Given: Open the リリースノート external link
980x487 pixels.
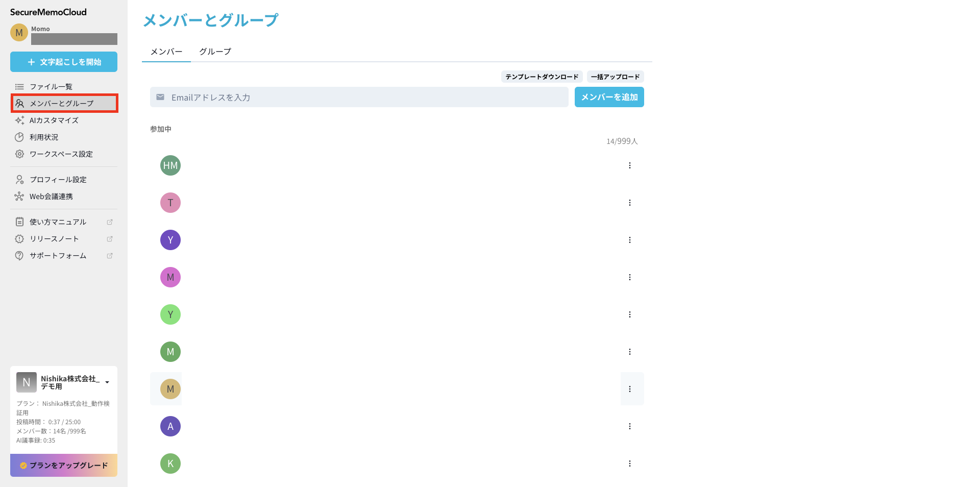Looking at the screenshot, I should click(109, 239).
